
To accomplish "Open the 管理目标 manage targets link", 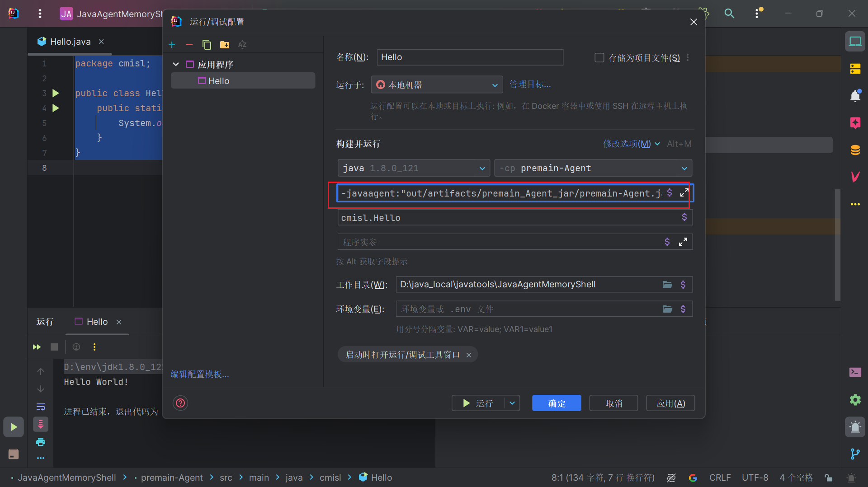I will 530,84.
